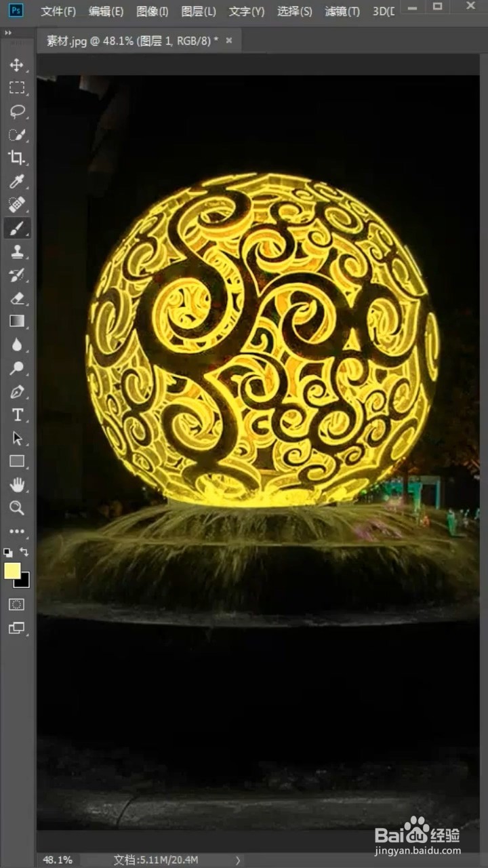Open the 图像(I) menu
The image size is (488, 868).
[x=152, y=12]
